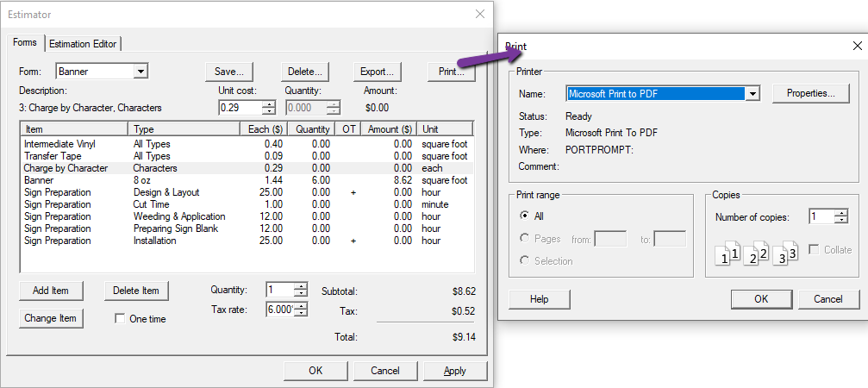The height and width of the screenshot is (388, 868).
Task: Increase the Estimator Quantity spinner below list
Action: point(301,286)
